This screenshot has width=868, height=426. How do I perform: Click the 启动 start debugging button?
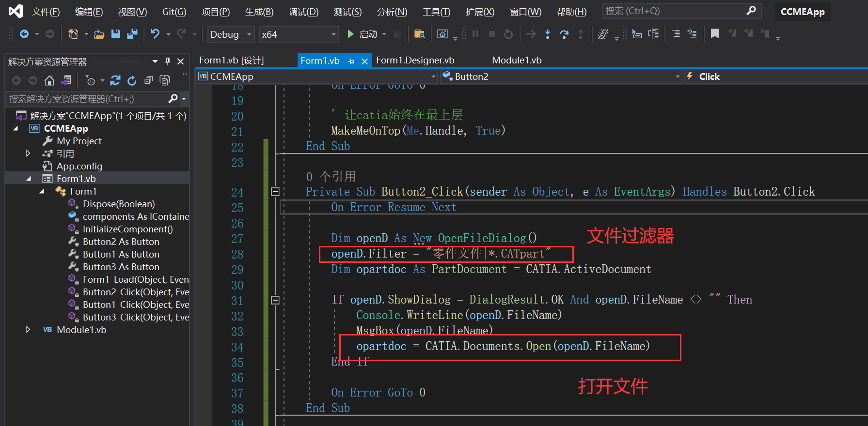[x=362, y=34]
